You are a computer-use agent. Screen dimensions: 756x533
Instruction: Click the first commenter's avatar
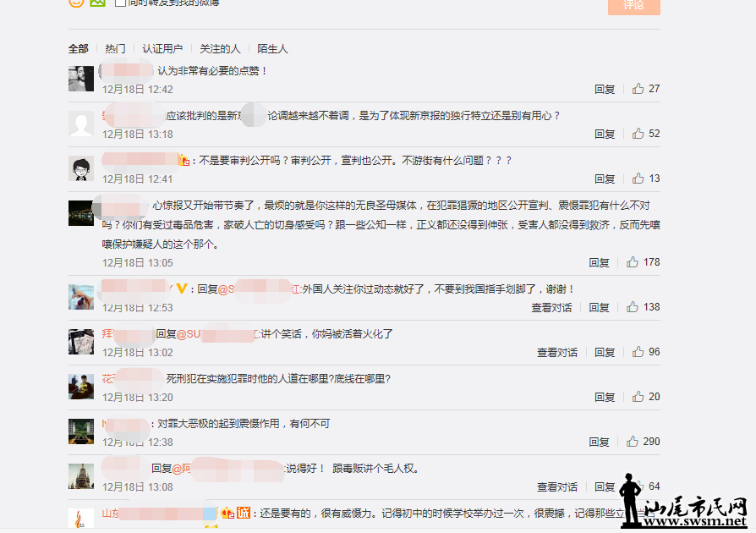coord(80,79)
